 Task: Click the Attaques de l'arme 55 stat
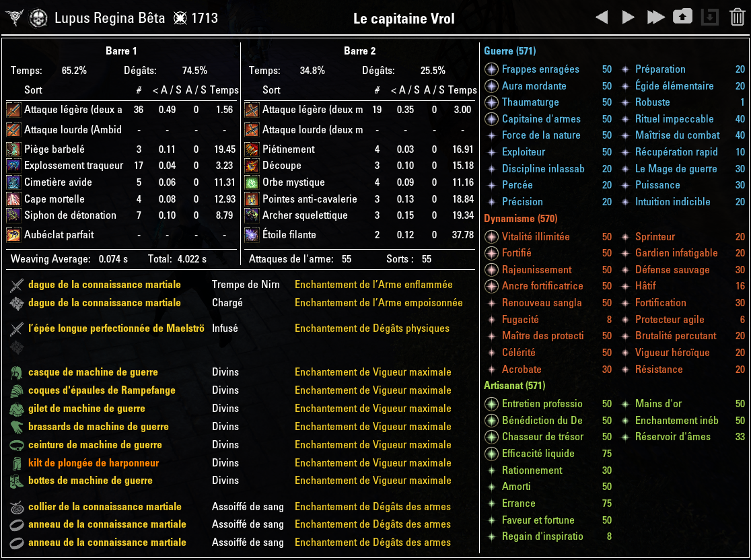(x=300, y=259)
